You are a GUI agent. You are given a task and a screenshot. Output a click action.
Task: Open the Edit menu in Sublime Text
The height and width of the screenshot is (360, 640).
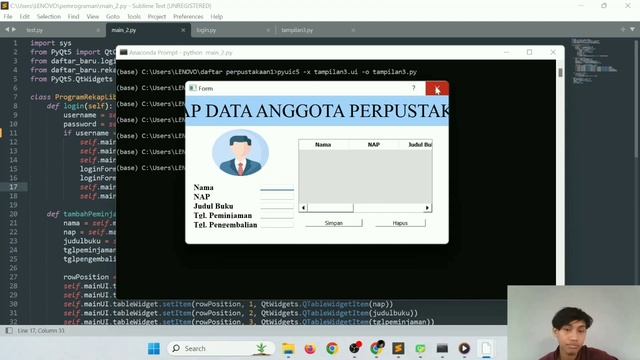point(24,16)
